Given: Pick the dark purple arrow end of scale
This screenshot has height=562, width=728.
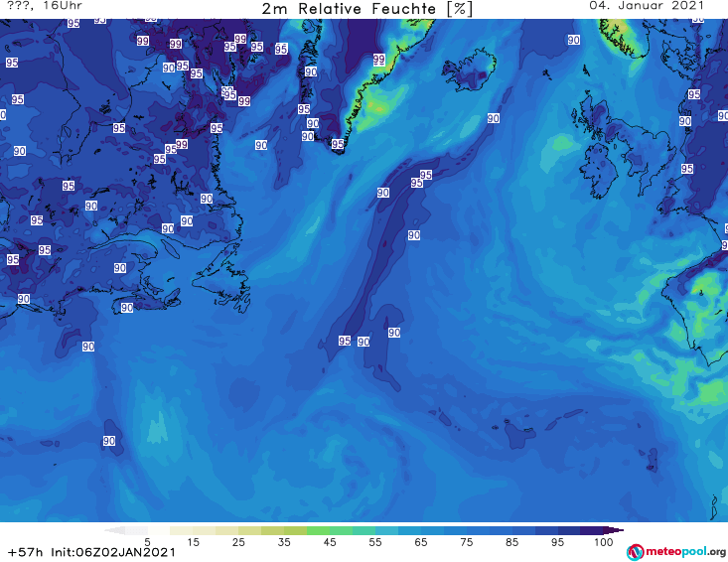Looking at the screenshot, I should pos(614,530).
